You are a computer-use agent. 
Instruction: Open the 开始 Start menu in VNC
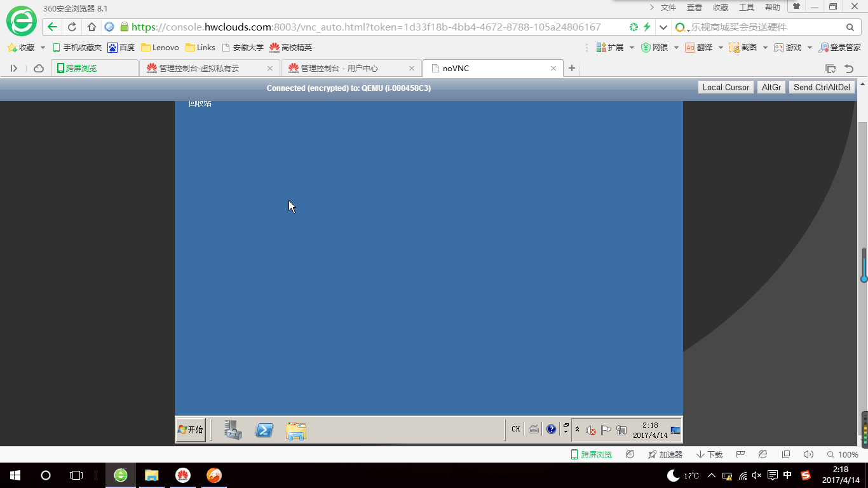coord(191,430)
